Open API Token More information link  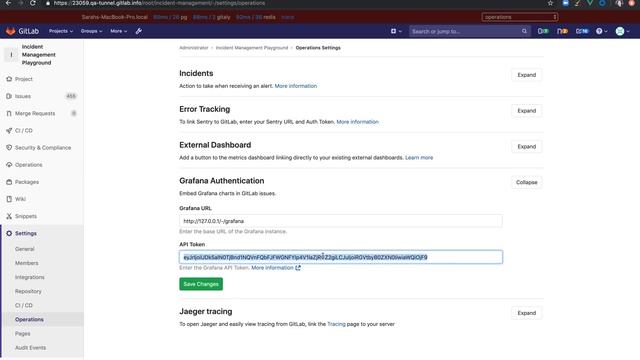(x=272, y=268)
